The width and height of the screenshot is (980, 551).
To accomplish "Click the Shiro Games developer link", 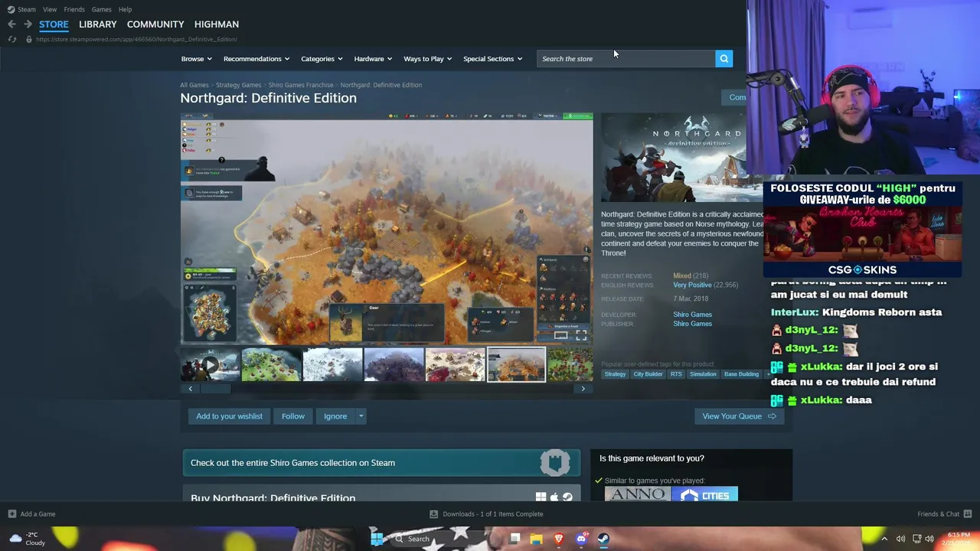I will click(x=692, y=315).
